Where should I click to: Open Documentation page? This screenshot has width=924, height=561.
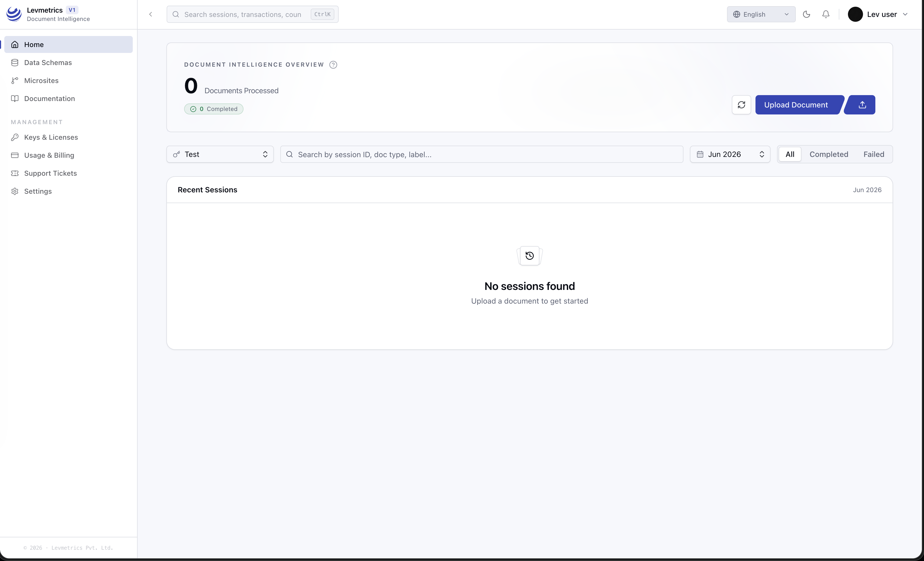click(x=68, y=99)
